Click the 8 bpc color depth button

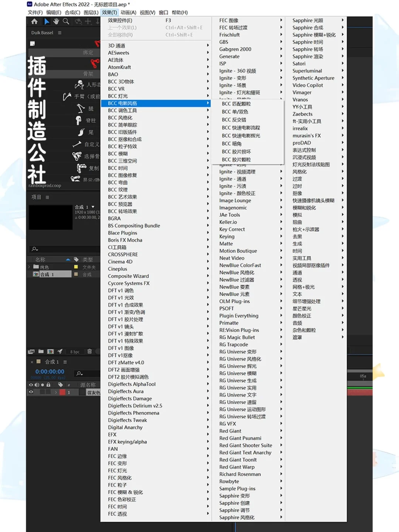click(x=75, y=352)
